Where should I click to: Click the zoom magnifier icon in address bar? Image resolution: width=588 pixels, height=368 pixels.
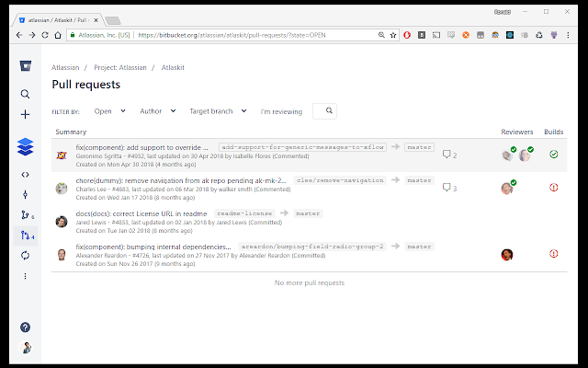coord(381,35)
